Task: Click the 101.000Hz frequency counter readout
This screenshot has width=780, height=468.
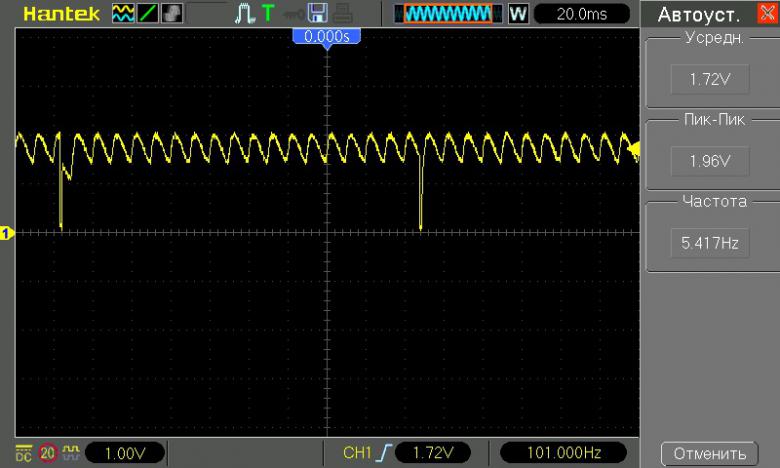Action: 563,453
